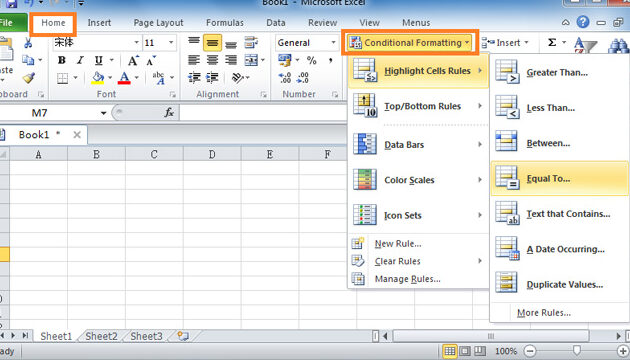
Task: Toggle Center text alignment
Action: 212,60
